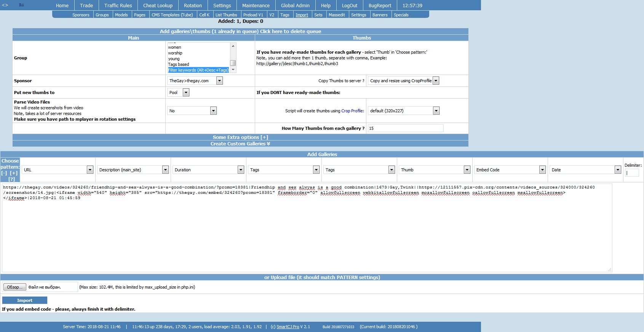The height and width of the screenshot is (332, 644).
Task: Open the SmartCJ Pro footer link
Action: coord(288,327)
